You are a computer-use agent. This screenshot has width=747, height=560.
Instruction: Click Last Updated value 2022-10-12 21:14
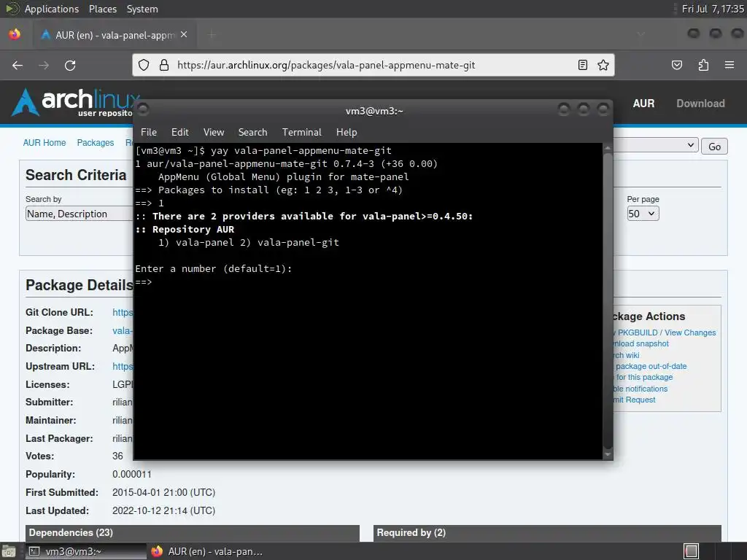[x=163, y=510]
